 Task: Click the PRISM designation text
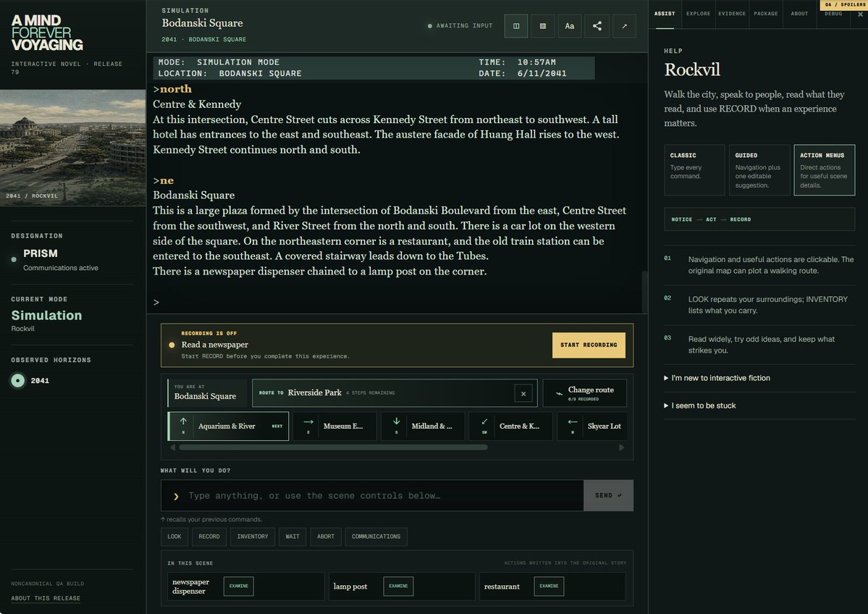(41, 253)
